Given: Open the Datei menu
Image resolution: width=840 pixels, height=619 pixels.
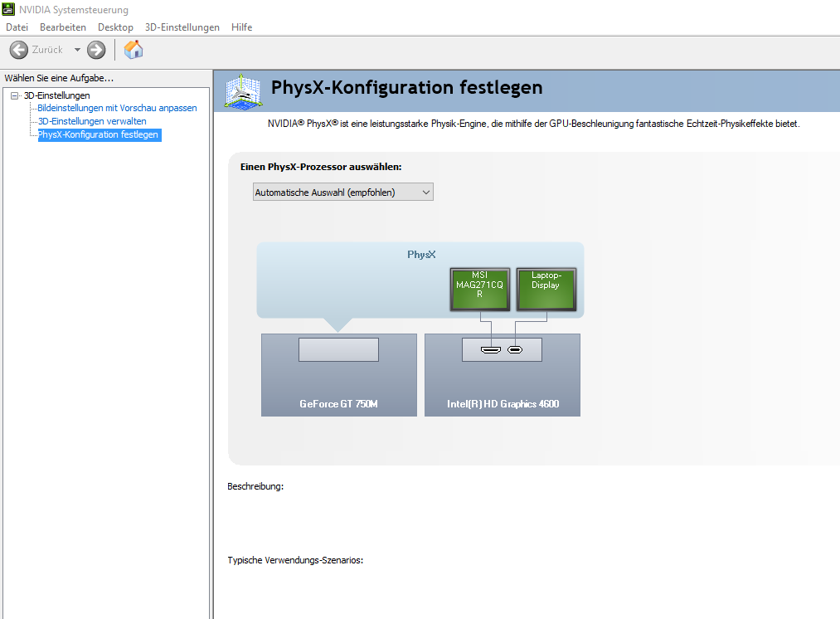Looking at the screenshot, I should 17,27.
